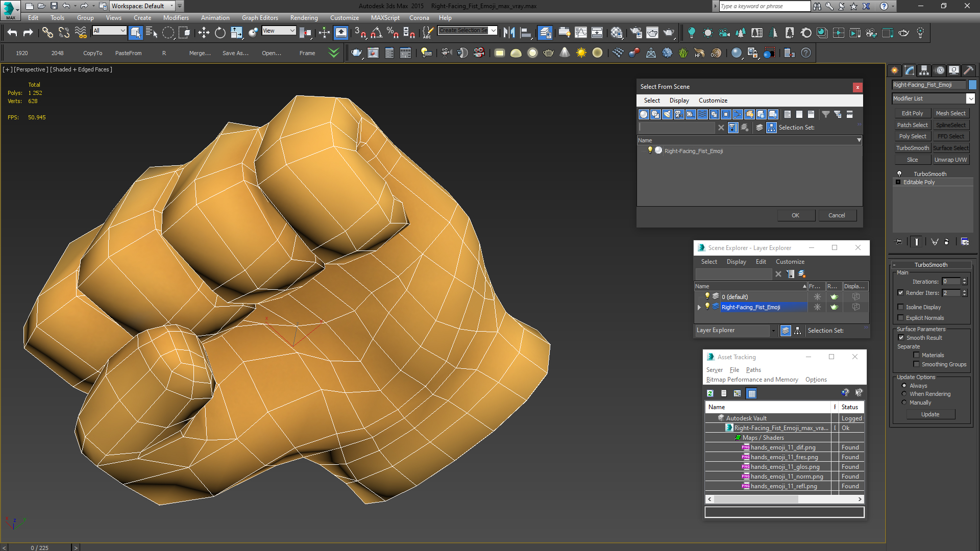Open the MAXScript menu

tap(385, 18)
